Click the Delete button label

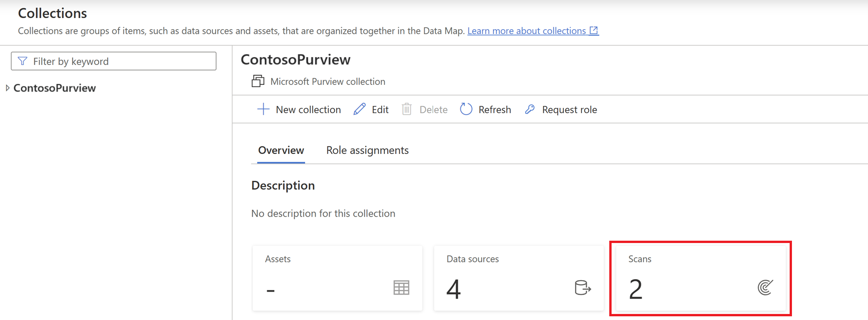click(x=434, y=109)
